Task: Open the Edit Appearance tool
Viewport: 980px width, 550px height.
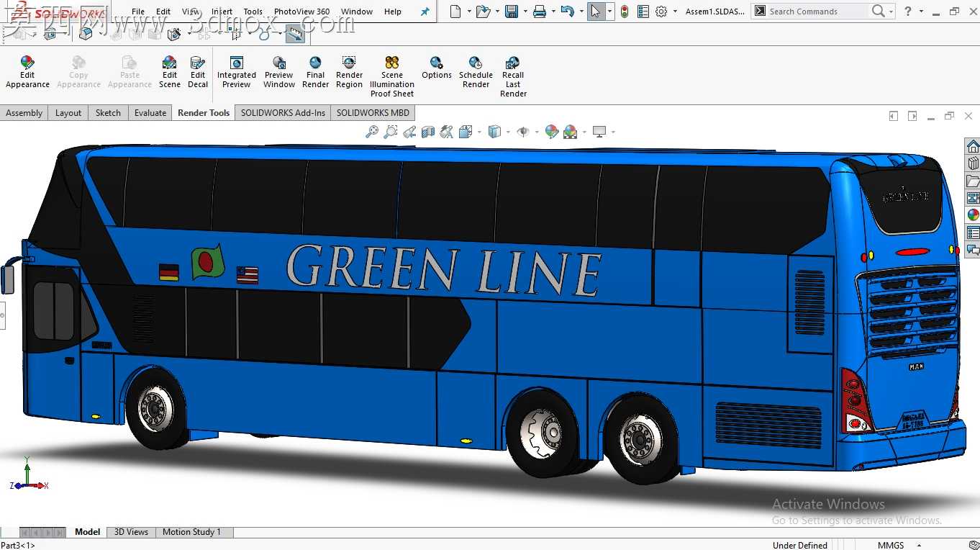Action: pos(27,72)
